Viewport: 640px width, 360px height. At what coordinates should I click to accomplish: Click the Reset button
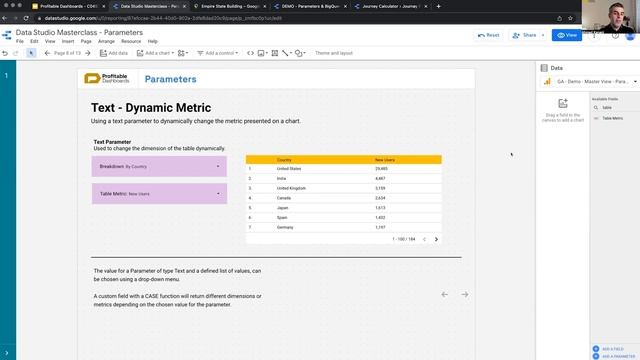click(x=489, y=35)
